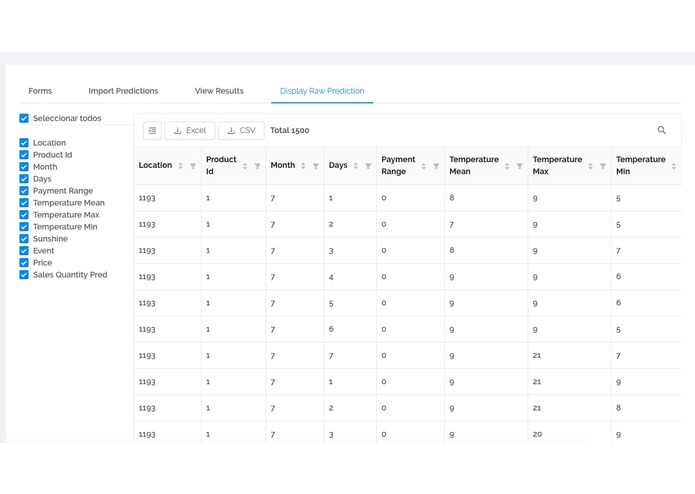Filter the Temperature Mean column
This screenshot has width=695, height=494.
[x=519, y=166]
